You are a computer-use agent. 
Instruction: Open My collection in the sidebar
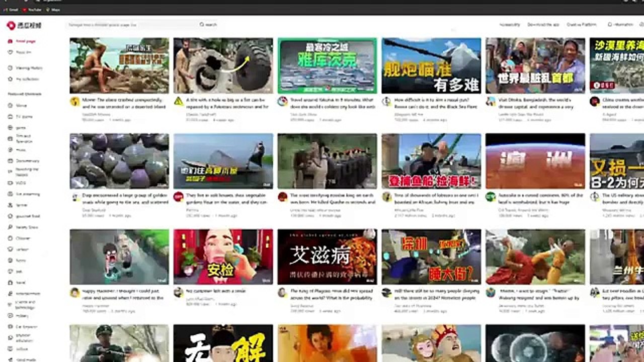point(23,79)
